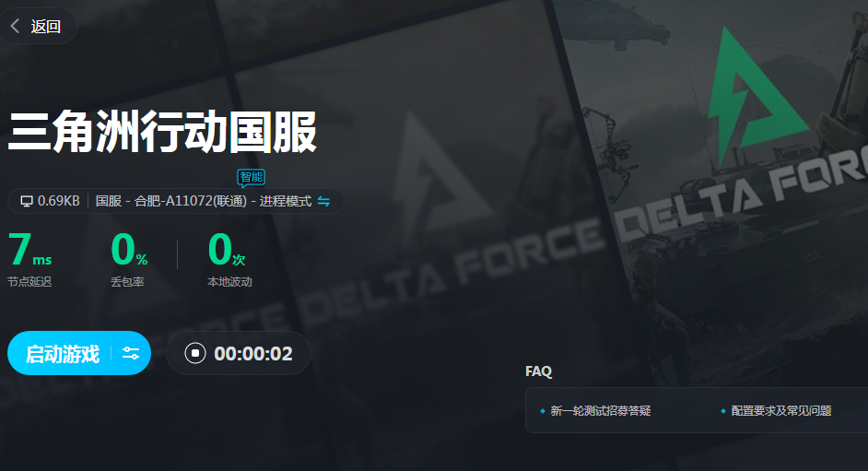View the 0% 丢包率 packet loss stat
The width and height of the screenshot is (868, 471).
128,258
